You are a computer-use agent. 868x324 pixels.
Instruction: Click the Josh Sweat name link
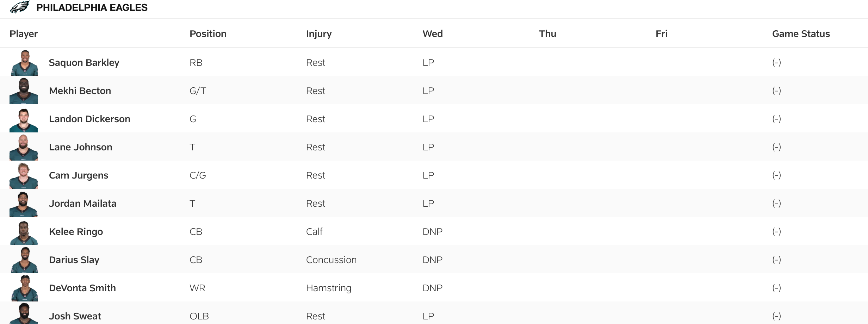[x=75, y=316]
